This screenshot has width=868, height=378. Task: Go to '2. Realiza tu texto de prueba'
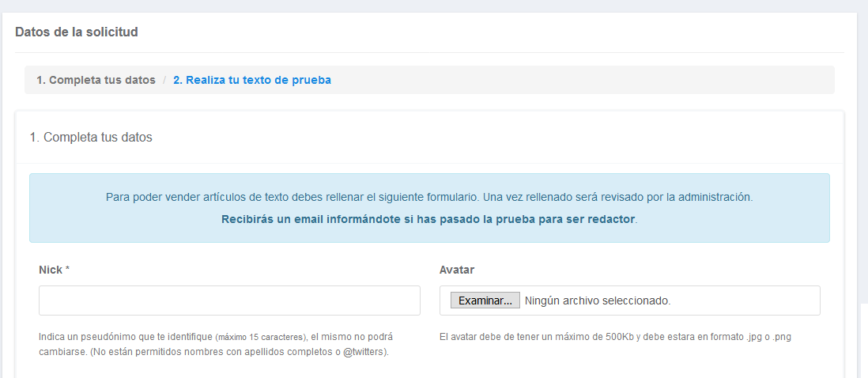(252, 80)
